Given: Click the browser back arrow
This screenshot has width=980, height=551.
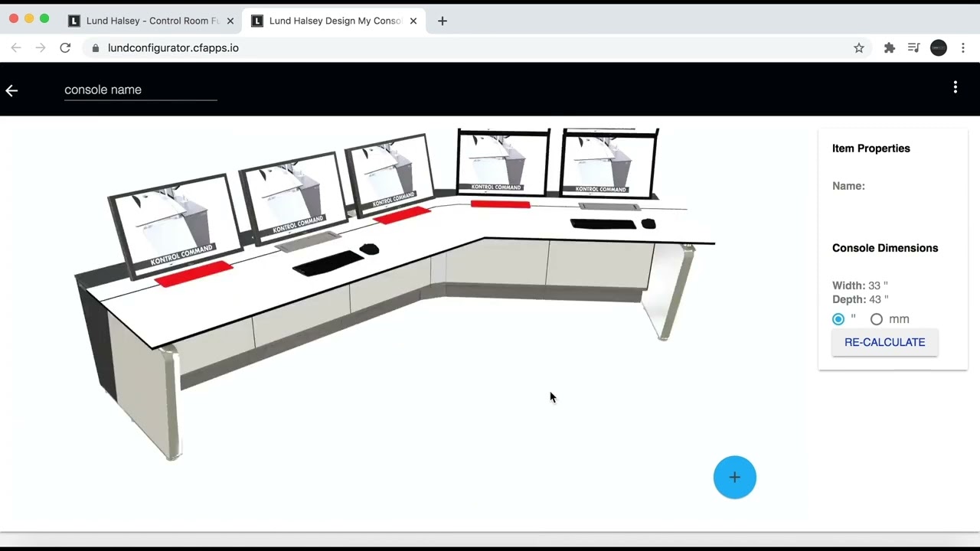Looking at the screenshot, I should 16,47.
